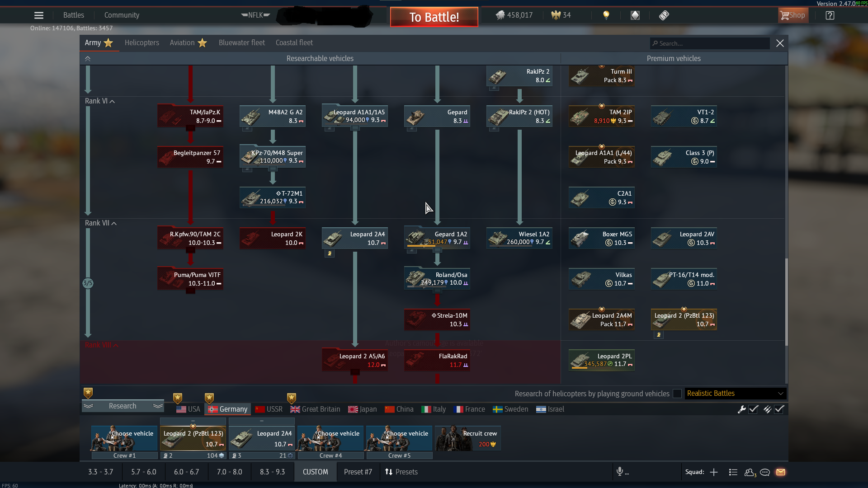Click the plus icon to add a squad member

point(714,472)
